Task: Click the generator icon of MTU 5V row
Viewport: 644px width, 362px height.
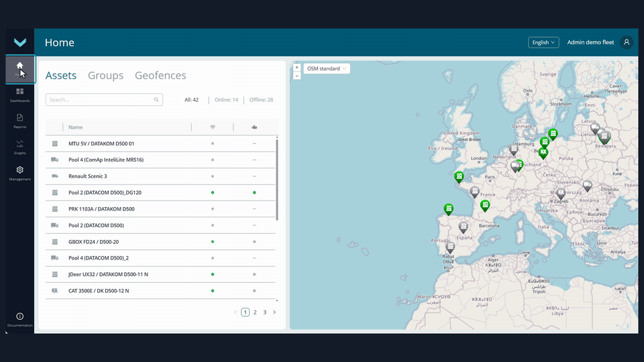Action: [x=54, y=143]
